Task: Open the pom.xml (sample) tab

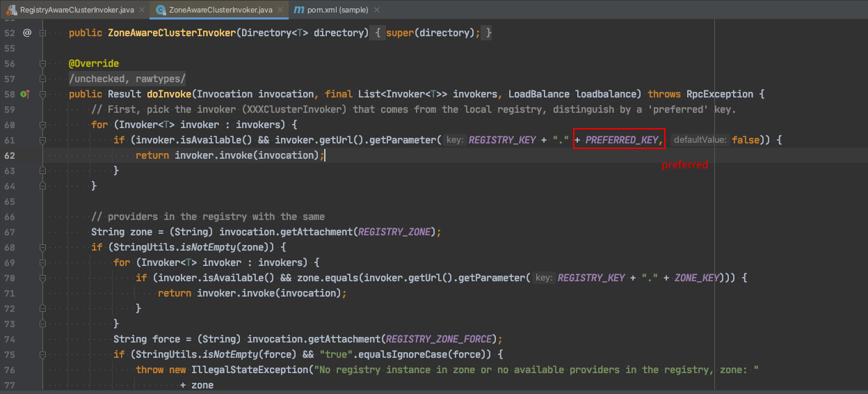Action: [x=336, y=10]
